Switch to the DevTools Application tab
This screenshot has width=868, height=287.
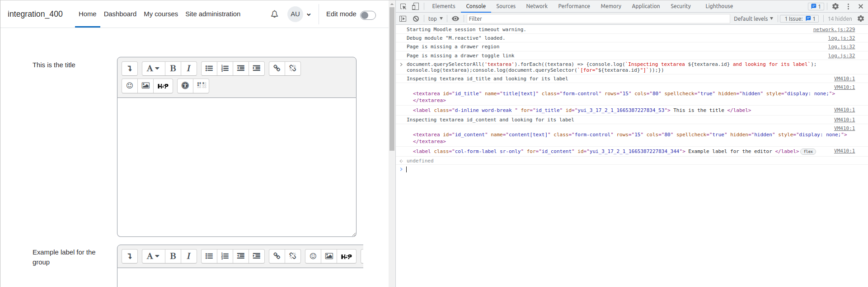pos(646,6)
